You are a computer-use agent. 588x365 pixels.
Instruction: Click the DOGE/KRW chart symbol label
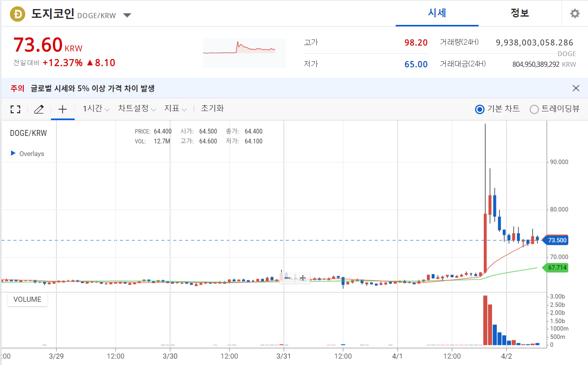(28, 133)
